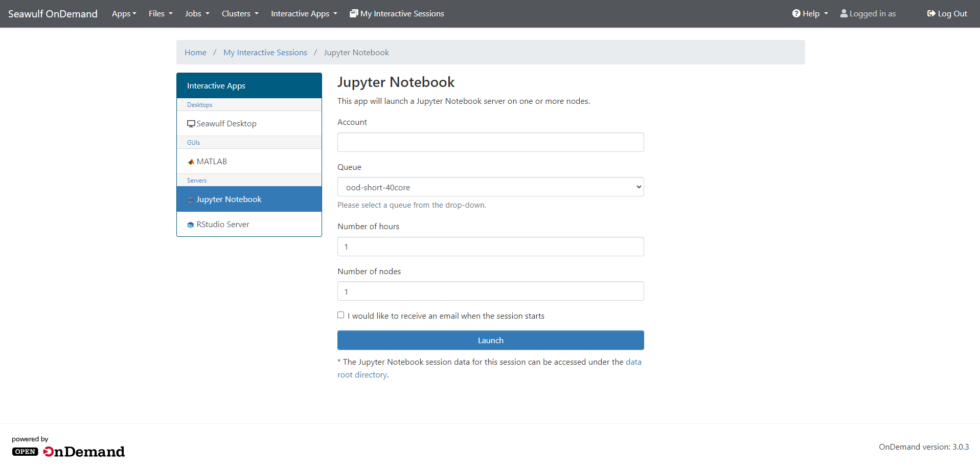Select RStudio Server sidebar item
Screen dimensions: 980x467
[249, 224]
